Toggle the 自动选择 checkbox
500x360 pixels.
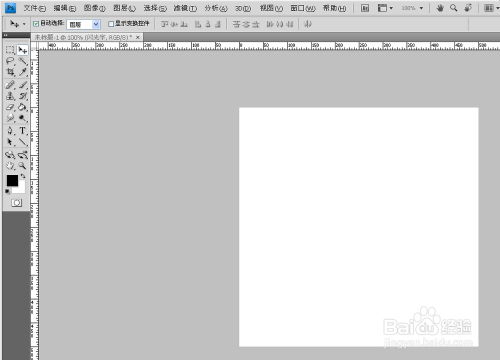coord(36,24)
